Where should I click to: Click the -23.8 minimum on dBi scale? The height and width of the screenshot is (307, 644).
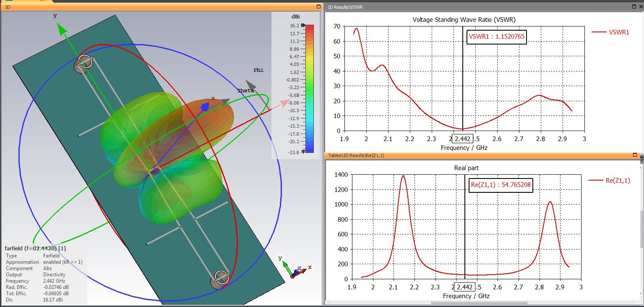[293, 152]
